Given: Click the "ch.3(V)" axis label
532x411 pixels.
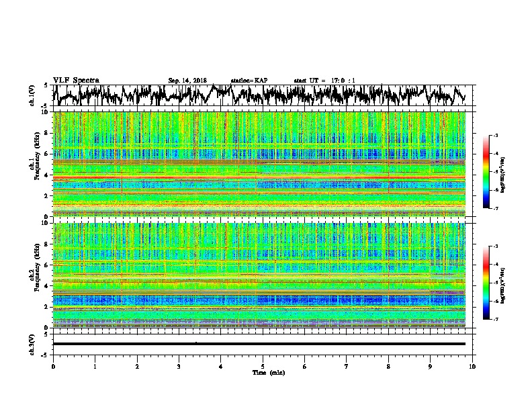Looking at the screenshot, I should pos(32,345).
